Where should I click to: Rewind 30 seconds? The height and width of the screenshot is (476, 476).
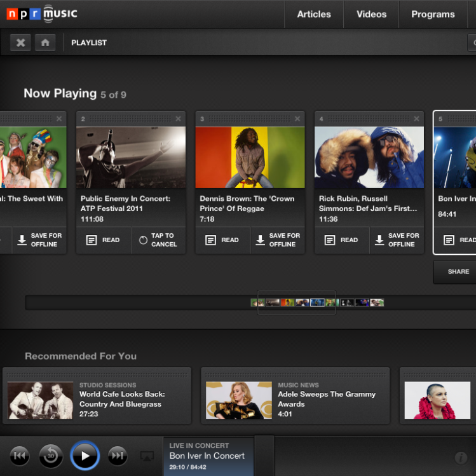click(51, 456)
